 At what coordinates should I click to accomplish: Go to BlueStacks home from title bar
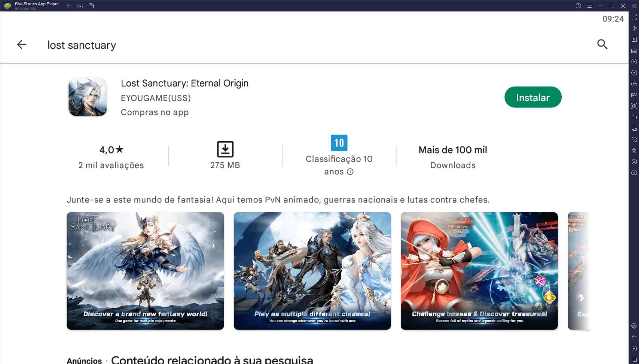click(x=80, y=6)
